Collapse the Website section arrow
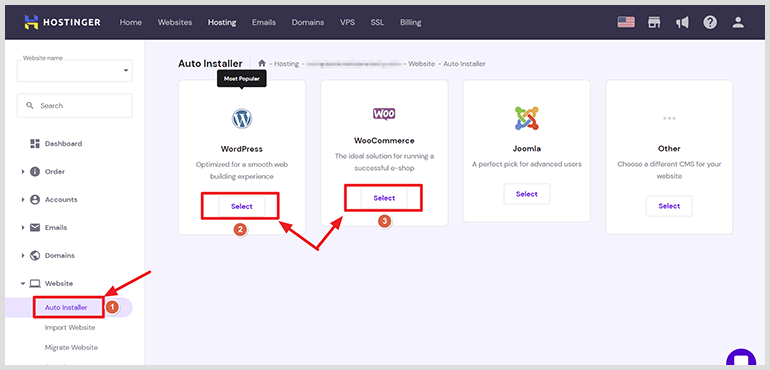Screen dimensions: 770x370 23,284
